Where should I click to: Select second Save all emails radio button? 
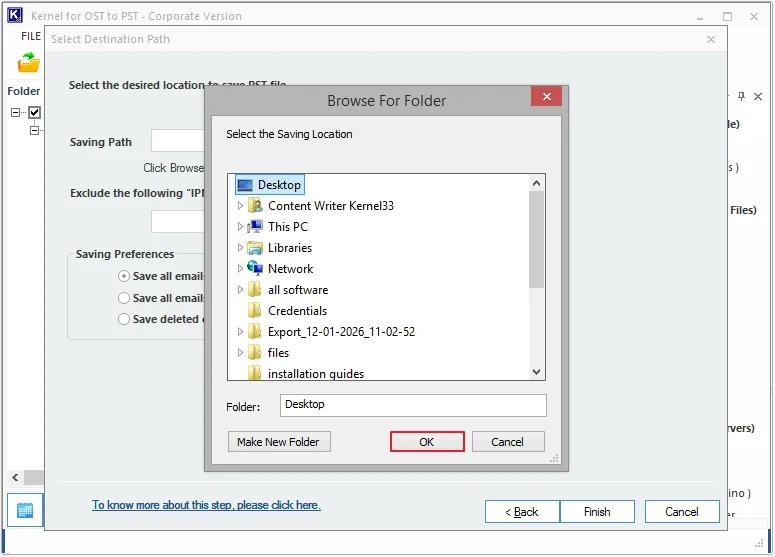pos(124,298)
